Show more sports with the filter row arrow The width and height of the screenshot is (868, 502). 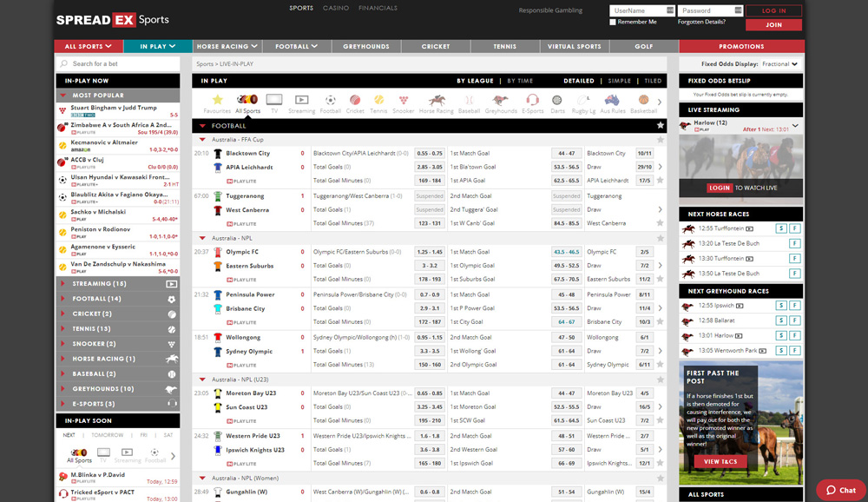pos(660,102)
